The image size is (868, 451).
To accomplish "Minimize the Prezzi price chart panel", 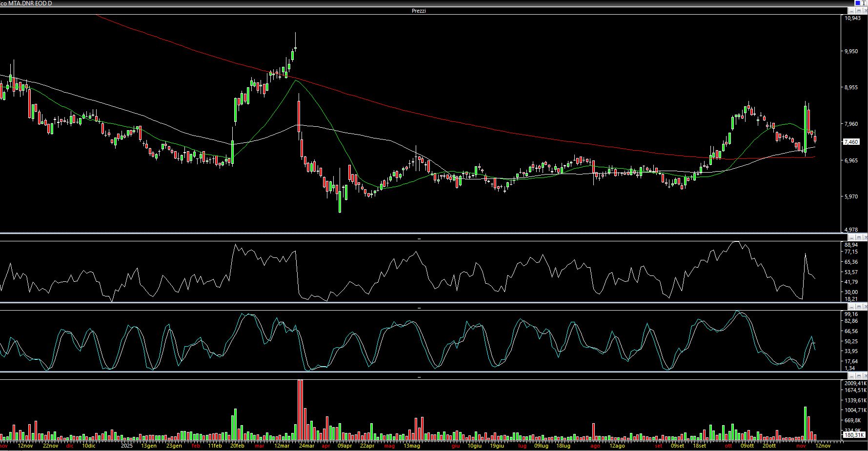I will tap(851, 11).
